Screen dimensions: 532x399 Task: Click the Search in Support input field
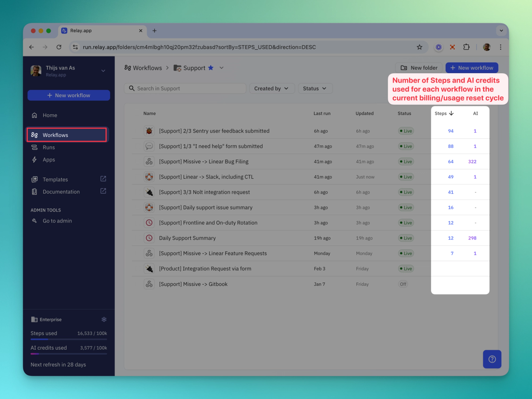coord(185,88)
